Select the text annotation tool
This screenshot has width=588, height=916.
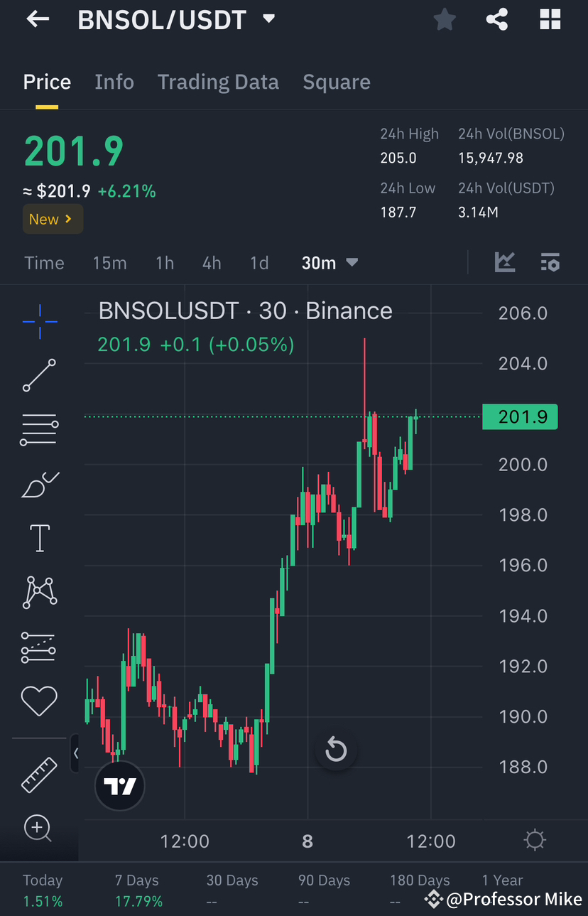pyautogui.click(x=38, y=538)
